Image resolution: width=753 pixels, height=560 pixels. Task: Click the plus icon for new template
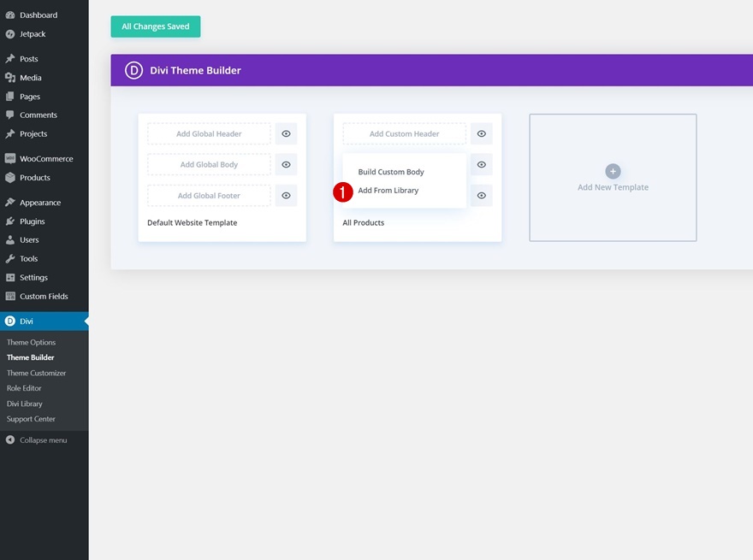(613, 171)
